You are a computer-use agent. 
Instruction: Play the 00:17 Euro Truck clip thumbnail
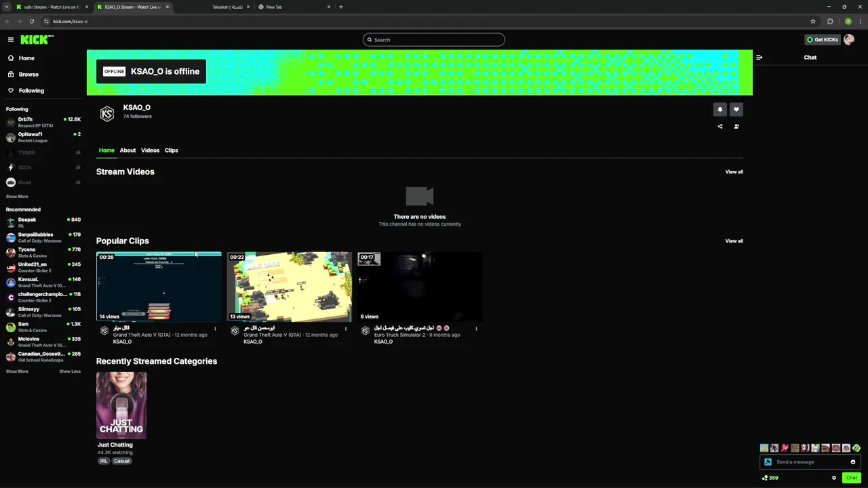420,287
